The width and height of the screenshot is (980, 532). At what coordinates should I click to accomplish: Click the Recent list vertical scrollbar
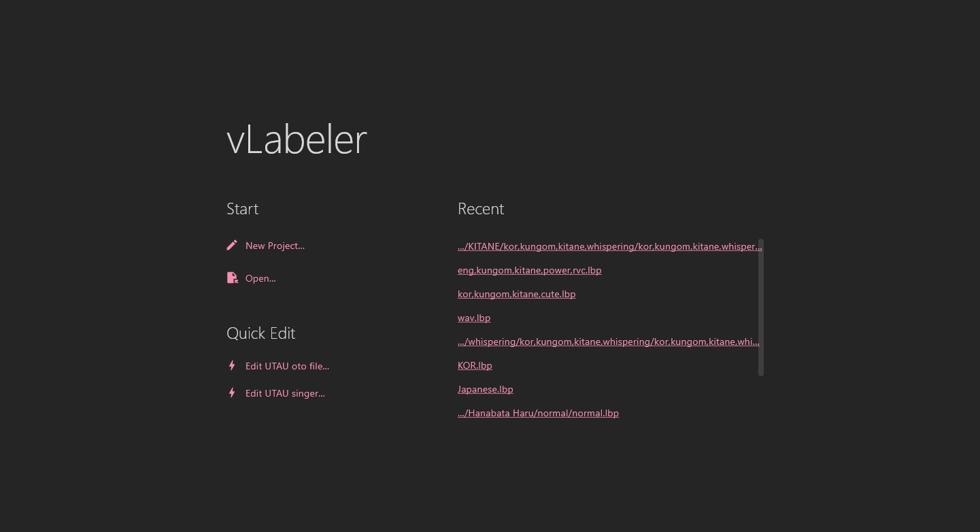[760, 306]
